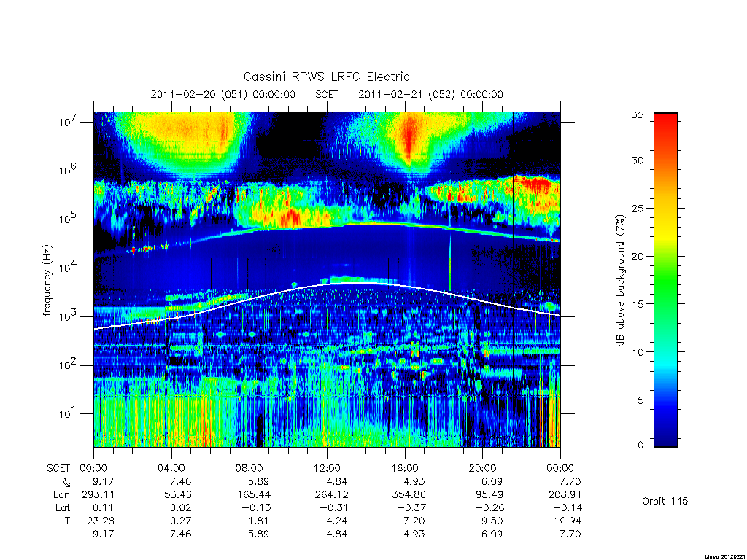Click latitude value "-0.26"
Viewport: 747px width, 560px height.
click(x=488, y=507)
